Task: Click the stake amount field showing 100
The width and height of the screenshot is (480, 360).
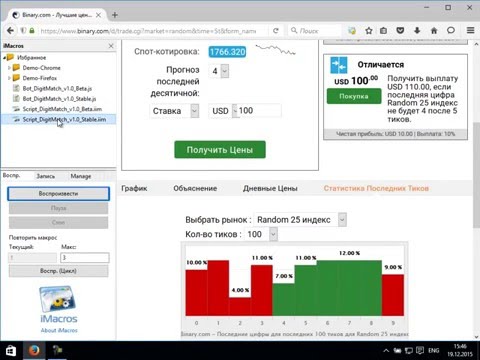Action: 259,111
